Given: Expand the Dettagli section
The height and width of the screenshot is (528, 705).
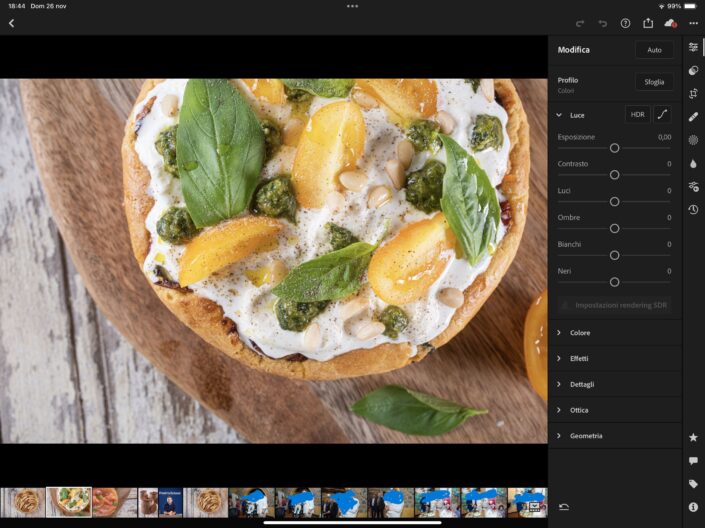Looking at the screenshot, I should pyautogui.click(x=582, y=384).
